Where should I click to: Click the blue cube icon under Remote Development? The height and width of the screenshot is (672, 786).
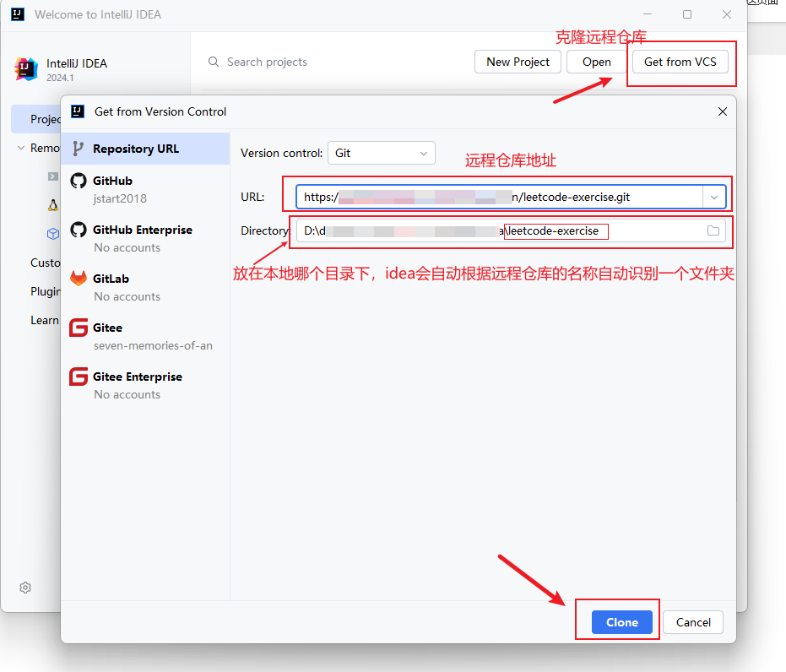pyautogui.click(x=53, y=234)
